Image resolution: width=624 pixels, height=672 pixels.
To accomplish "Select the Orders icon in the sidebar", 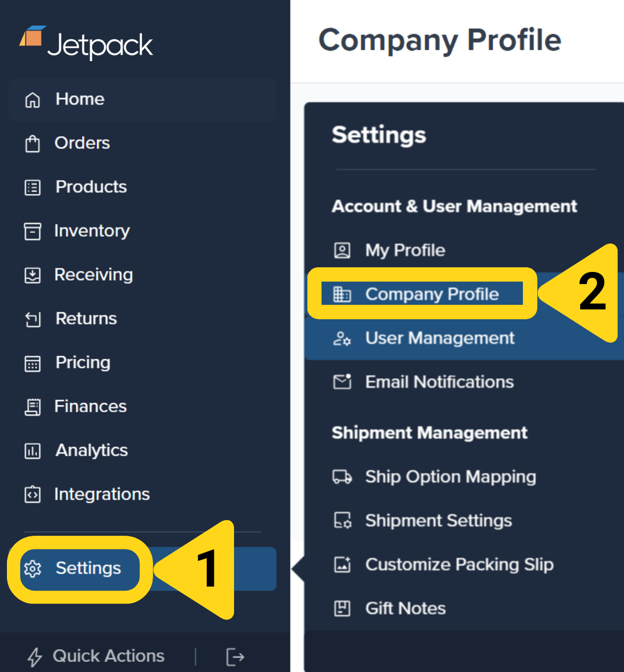I will (x=34, y=143).
